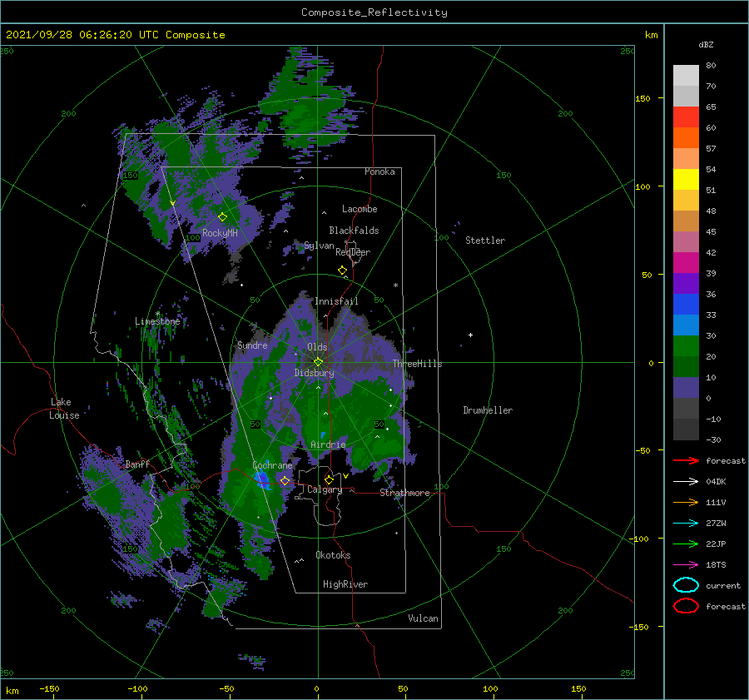Click the Drumheller town label
This screenshot has height=700, width=749.
pos(488,410)
